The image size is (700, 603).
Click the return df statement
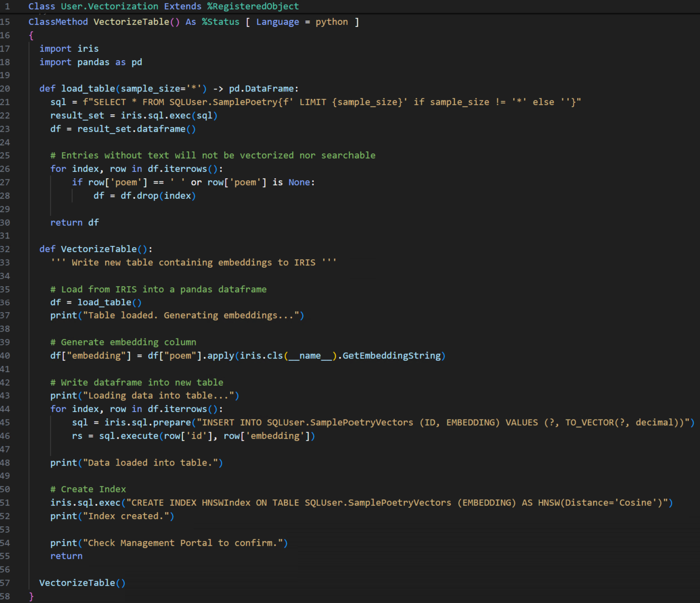(x=74, y=223)
